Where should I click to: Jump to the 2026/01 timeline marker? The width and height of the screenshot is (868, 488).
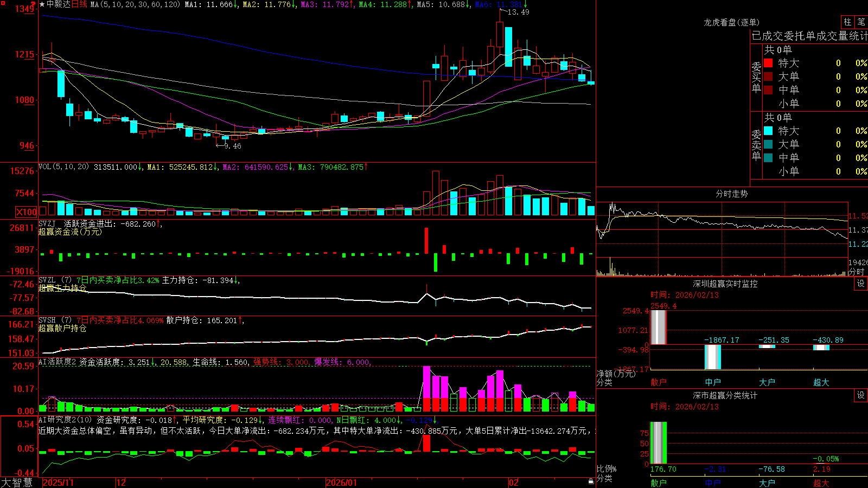coord(341,483)
